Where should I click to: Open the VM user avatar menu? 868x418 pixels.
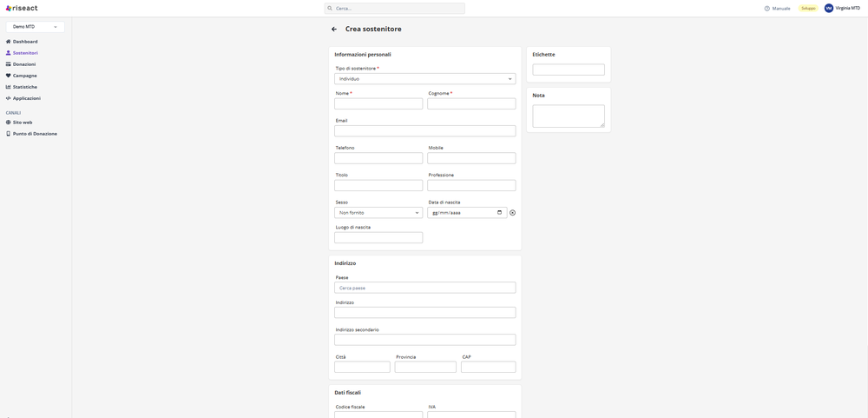click(829, 8)
